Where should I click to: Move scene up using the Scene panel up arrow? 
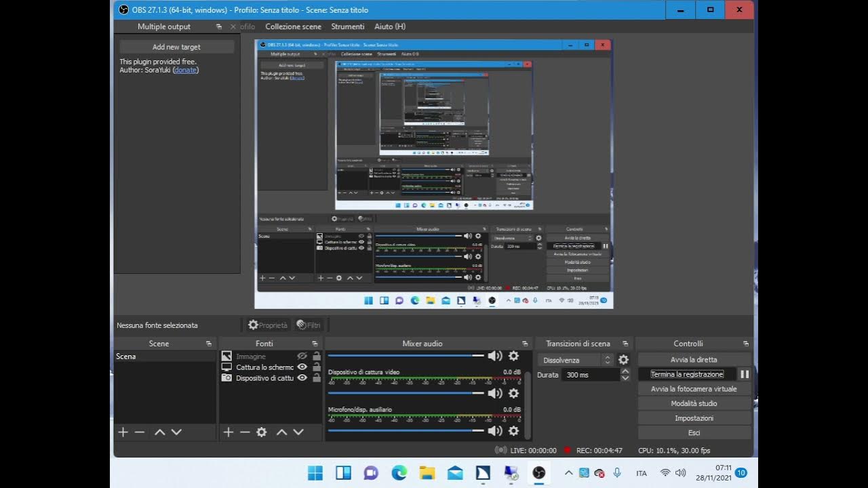point(160,432)
